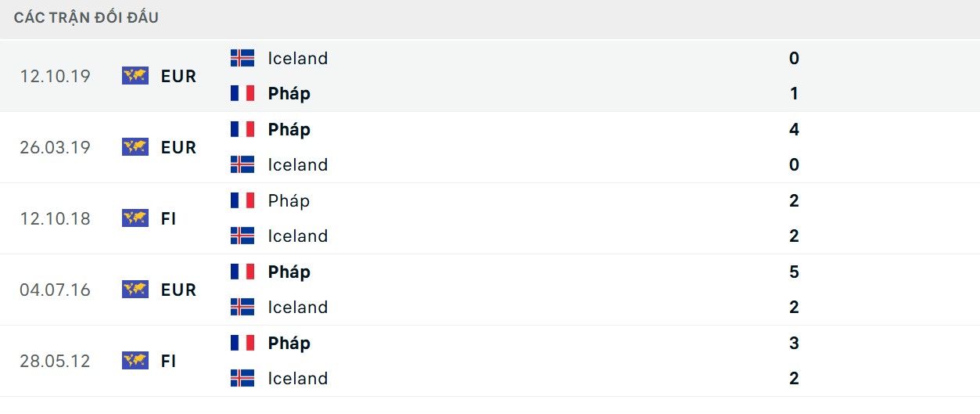
Task: Click Pháp's score of 4 on 26.03.19
Action: tap(794, 129)
